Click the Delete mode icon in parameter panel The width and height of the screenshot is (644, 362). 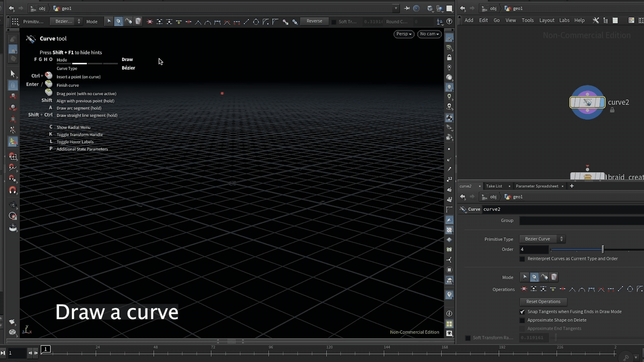[554, 277]
